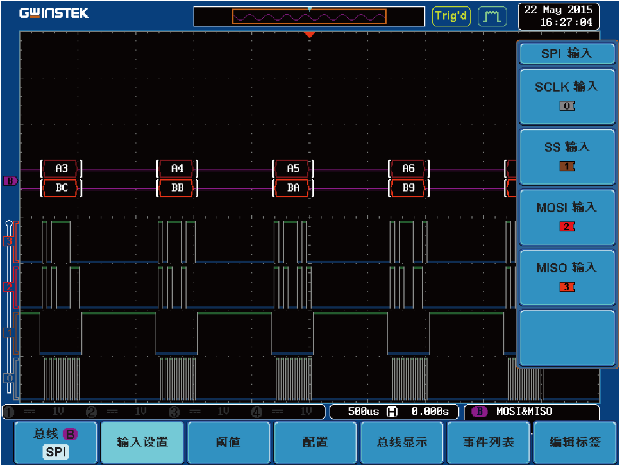Select the purple bus B channel indicator
The image size is (619, 466).
pos(10,181)
